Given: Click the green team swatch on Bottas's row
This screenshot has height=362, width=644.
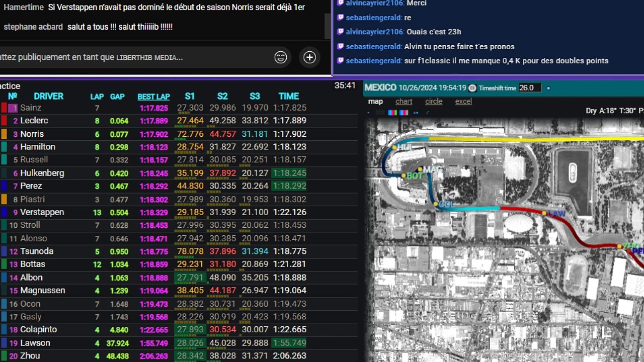Looking at the screenshot, I should click(x=4, y=264).
